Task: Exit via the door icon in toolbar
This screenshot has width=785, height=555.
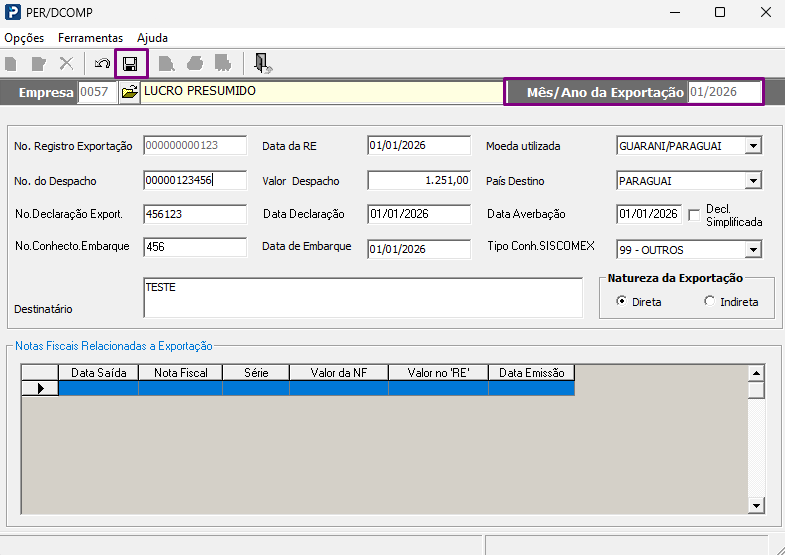Action: click(x=263, y=64)
